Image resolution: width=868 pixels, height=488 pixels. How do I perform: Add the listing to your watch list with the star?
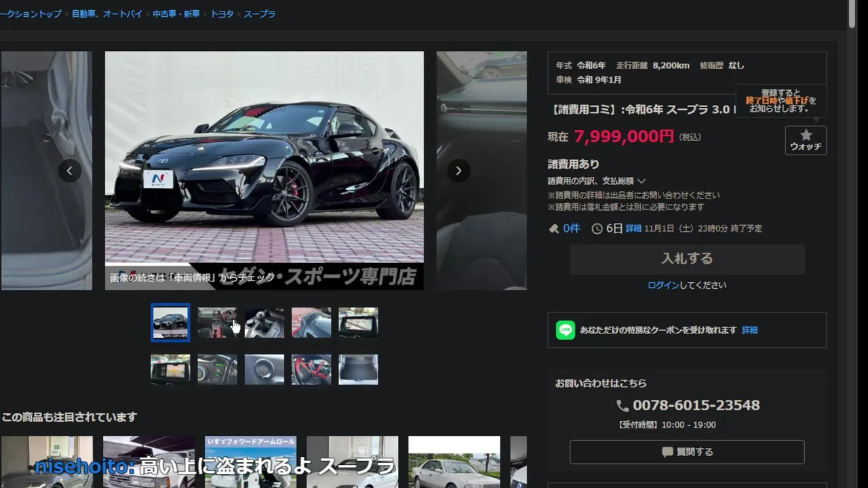(806, 140)
